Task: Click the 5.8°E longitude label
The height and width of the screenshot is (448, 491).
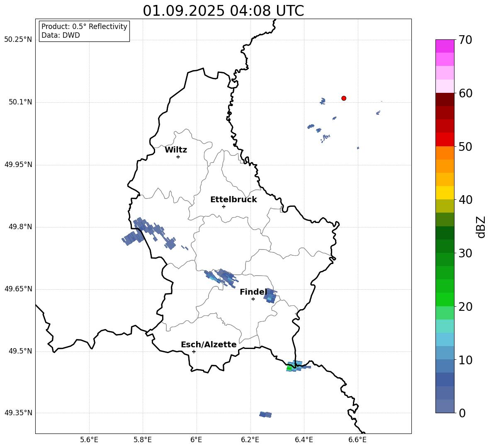Action: tap(143, 440)
